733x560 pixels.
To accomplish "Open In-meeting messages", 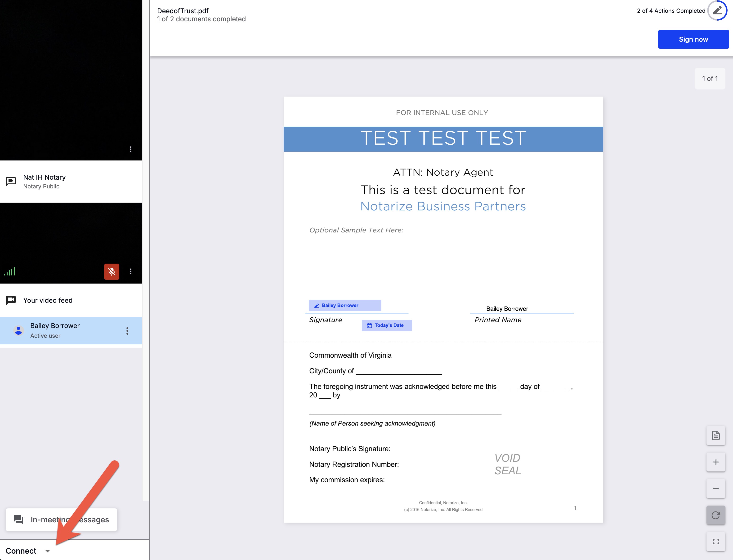I will coord(61,519).
